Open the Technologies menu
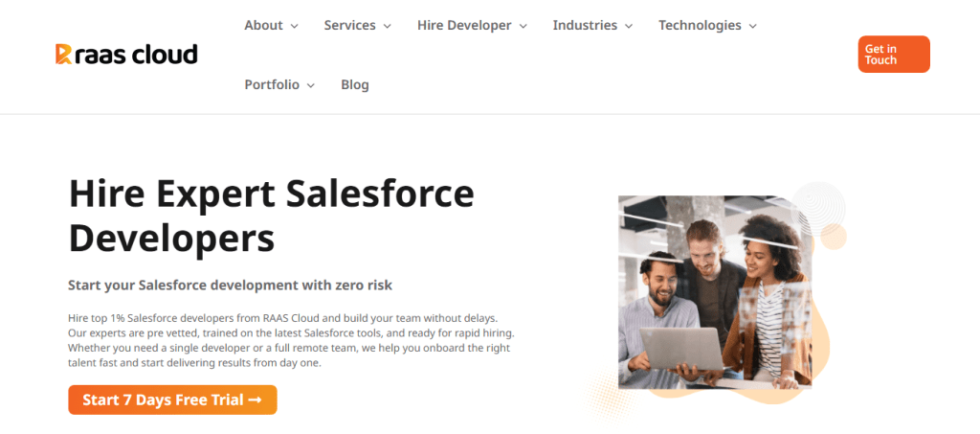 pos(700,26)
